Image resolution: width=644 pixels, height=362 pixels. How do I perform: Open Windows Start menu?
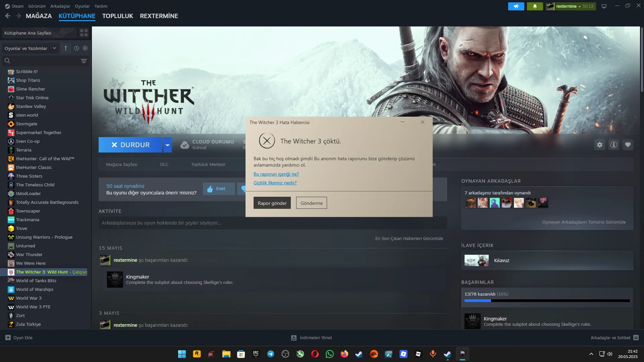tap(182, 354)
